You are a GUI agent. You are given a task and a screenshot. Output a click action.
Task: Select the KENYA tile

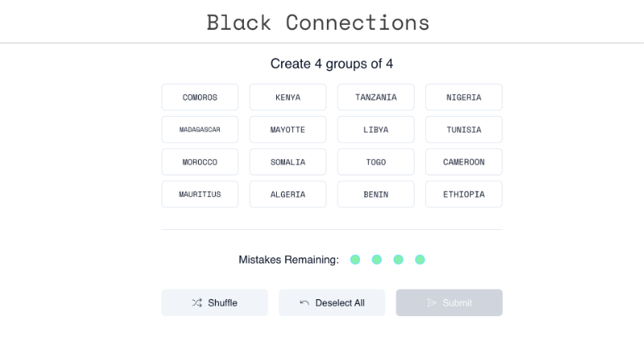tap(287, 97)
